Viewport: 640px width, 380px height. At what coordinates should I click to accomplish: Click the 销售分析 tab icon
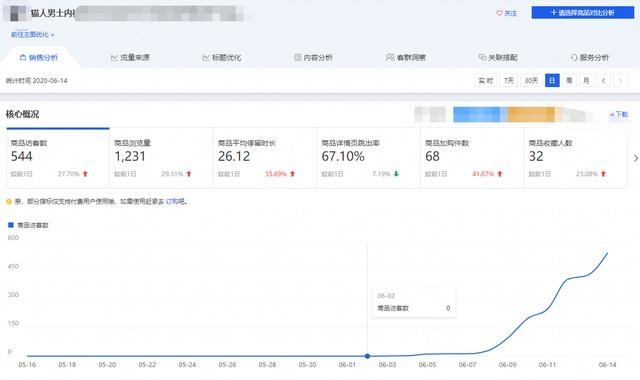click(23, 58)
